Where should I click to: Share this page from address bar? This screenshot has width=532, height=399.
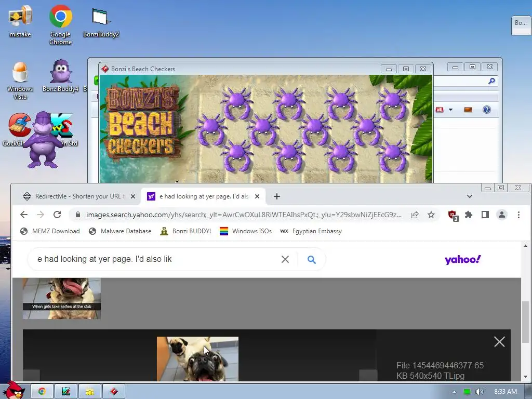[414, 215]
